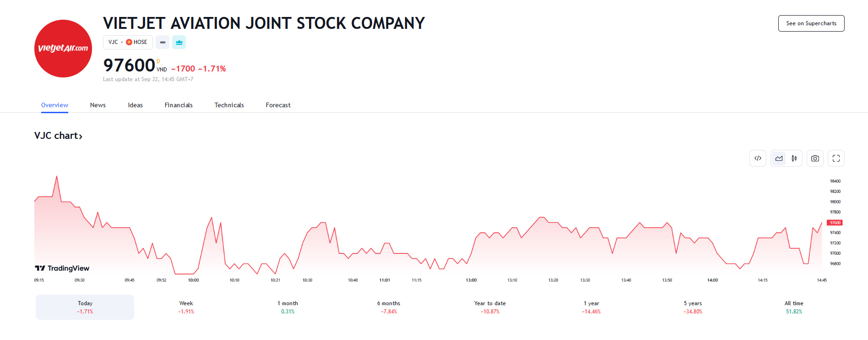Switch chart to candlestick style
The height and width of the screenshot is (340, 868).
pos(794,159)
